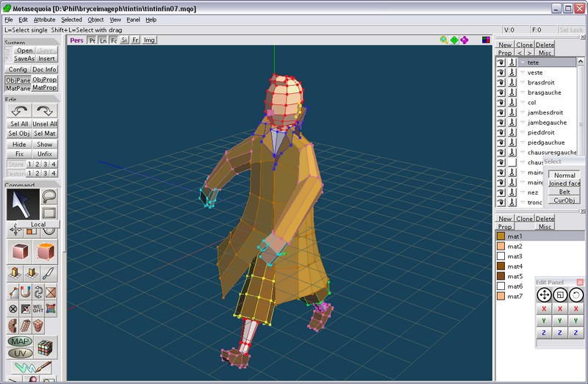Collapse the jambegauche object triangle
The height and width of the screenshot is (384, 588).
[523, 123]
